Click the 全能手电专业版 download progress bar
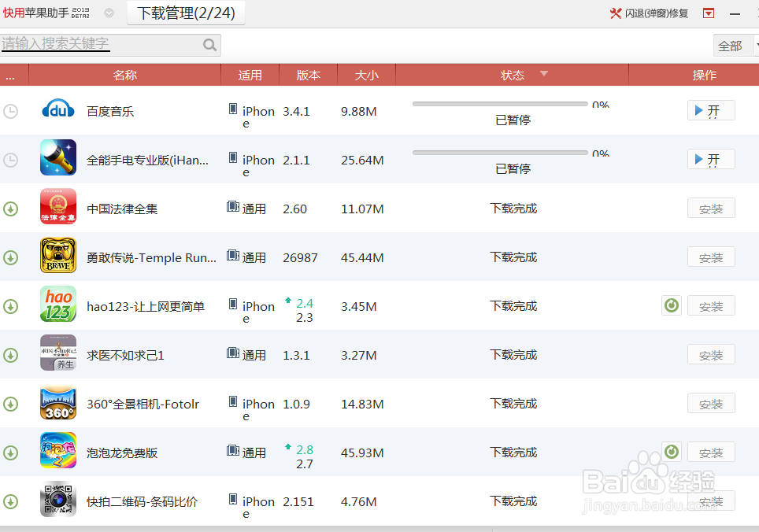 499,152
